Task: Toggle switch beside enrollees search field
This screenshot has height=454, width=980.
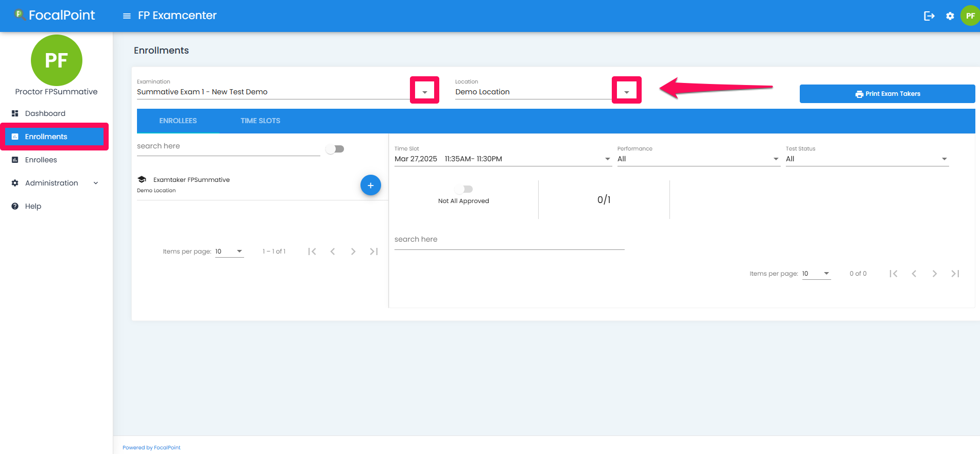Action: tap(335, 149)
